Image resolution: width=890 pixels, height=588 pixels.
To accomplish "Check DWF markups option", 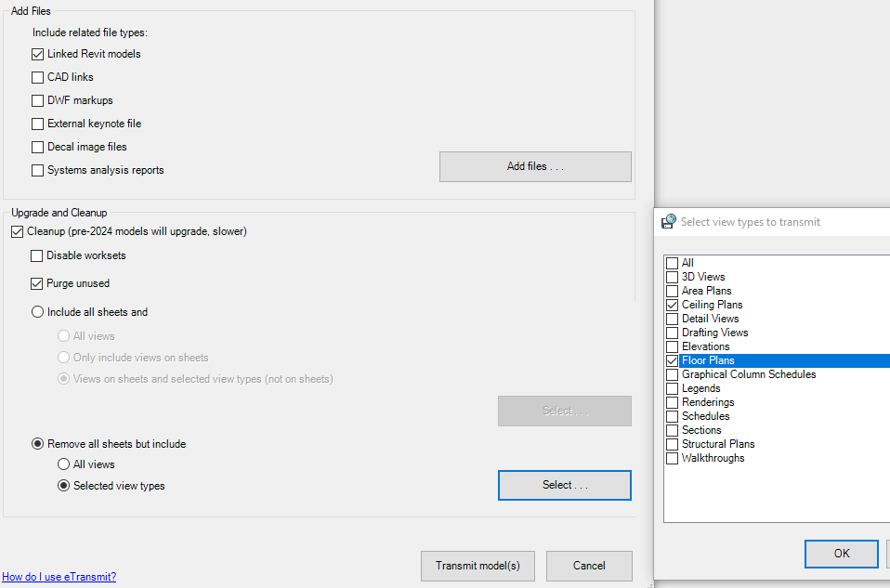I will (x=37, y=101).
